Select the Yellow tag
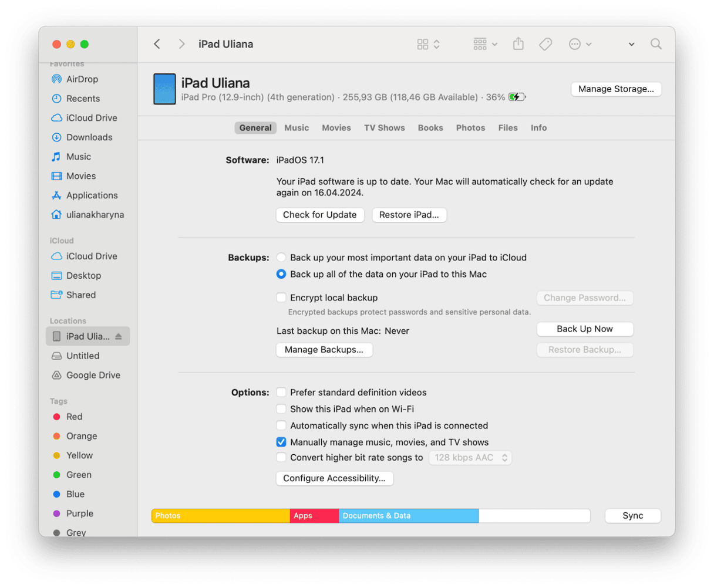Screen dimensions: 714x588 pos(79,455)
